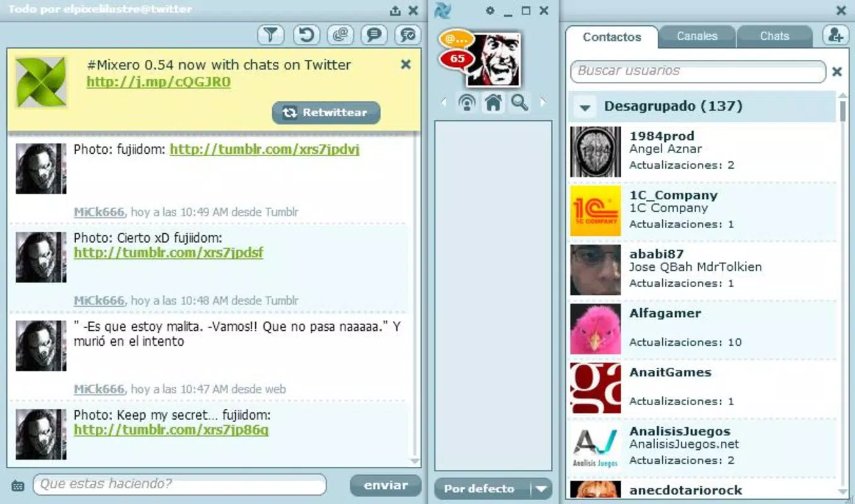
Task: Click the right navigation arrow beside magnifier
Action: pos(543,102)
